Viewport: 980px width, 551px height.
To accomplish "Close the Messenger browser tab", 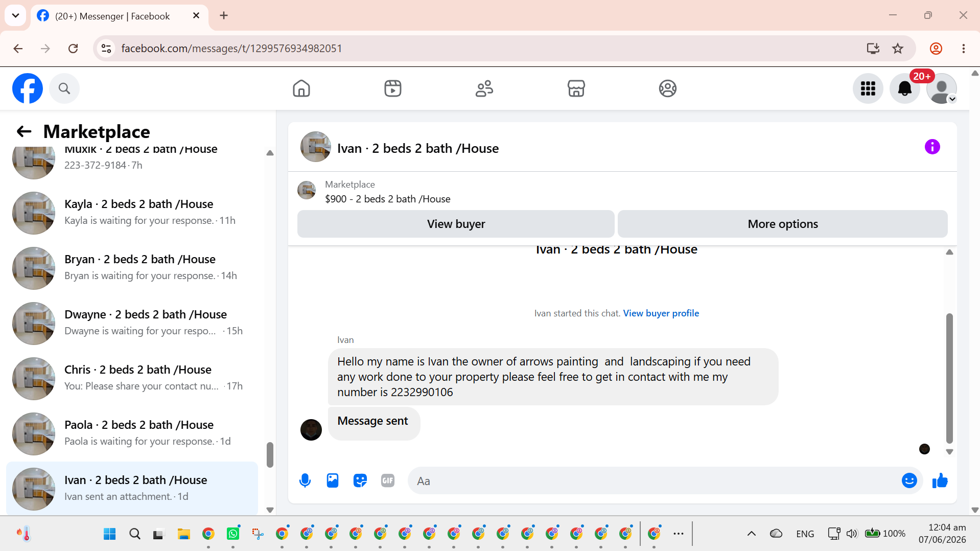I will click(196, 16).
